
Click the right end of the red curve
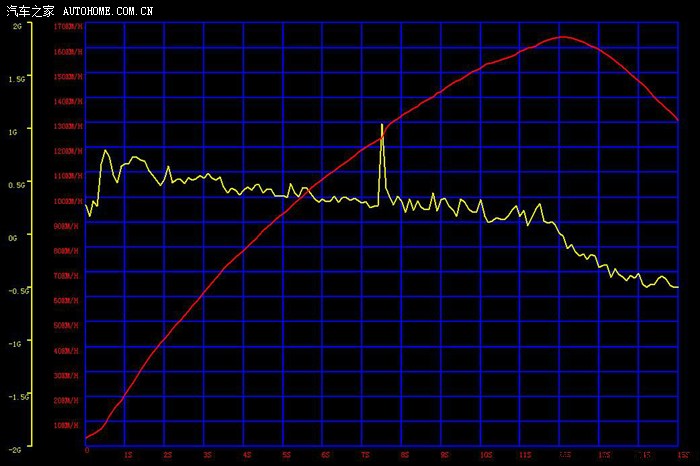pyautogui.click(x=678, y=120)
